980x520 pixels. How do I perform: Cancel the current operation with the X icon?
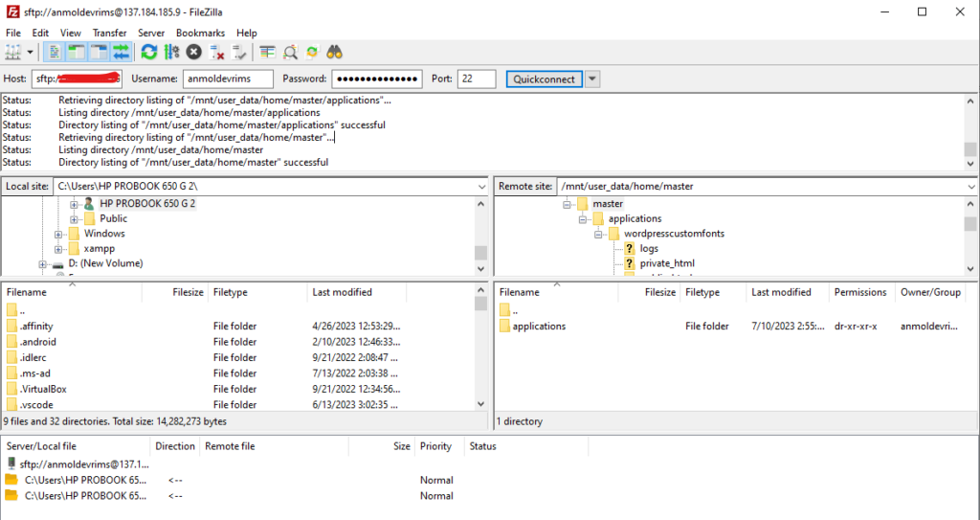(193, 53)
